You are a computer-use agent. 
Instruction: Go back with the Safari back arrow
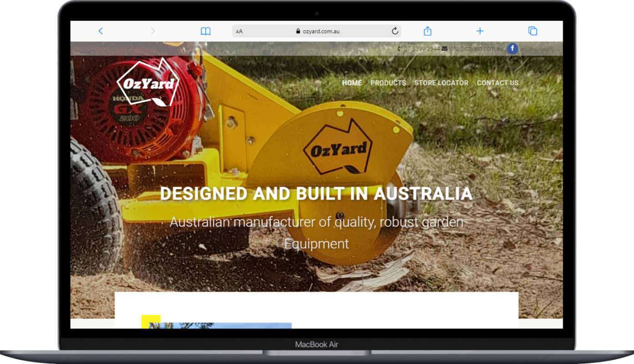(x=101, y=31)
